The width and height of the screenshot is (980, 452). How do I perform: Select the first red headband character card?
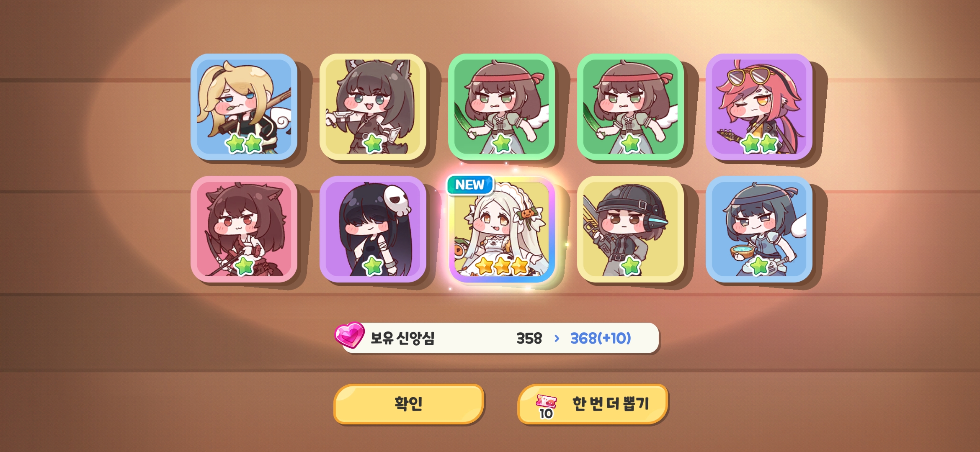pyautogui.click(x=501, y=107)
